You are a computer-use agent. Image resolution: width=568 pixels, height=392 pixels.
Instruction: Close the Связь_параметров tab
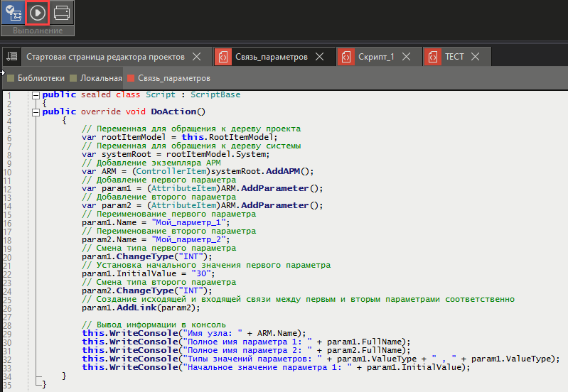320,57
